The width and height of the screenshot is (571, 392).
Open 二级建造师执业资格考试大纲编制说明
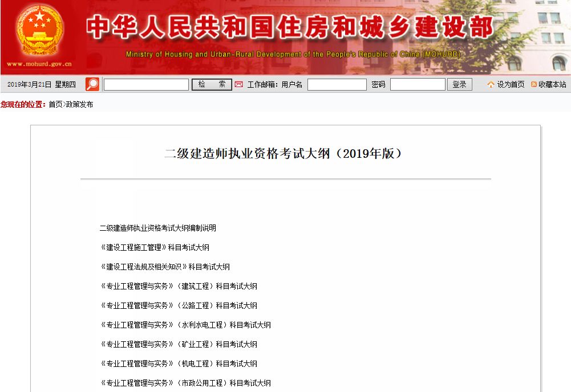[158, 228]
